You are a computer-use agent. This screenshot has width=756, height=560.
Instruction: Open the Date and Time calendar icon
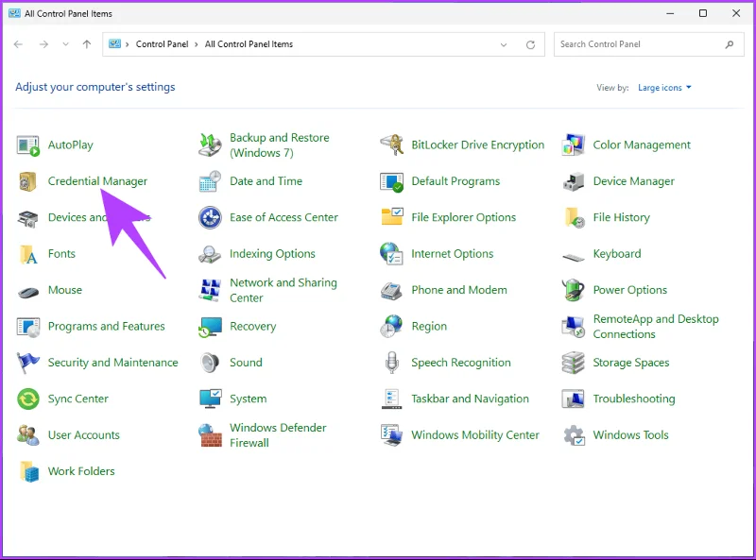click(x=210, y=181)
